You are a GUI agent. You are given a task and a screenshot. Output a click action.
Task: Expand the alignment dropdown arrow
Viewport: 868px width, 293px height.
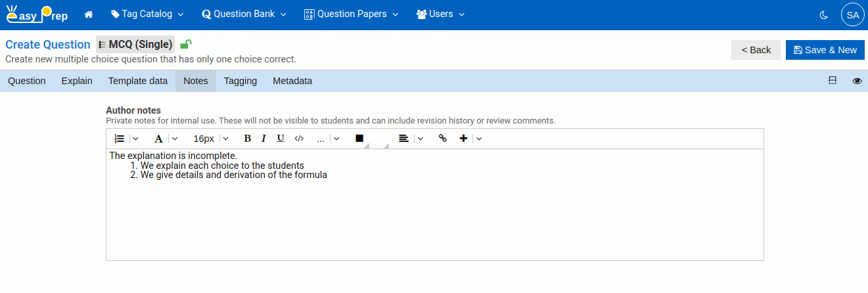tap(420, 139)
